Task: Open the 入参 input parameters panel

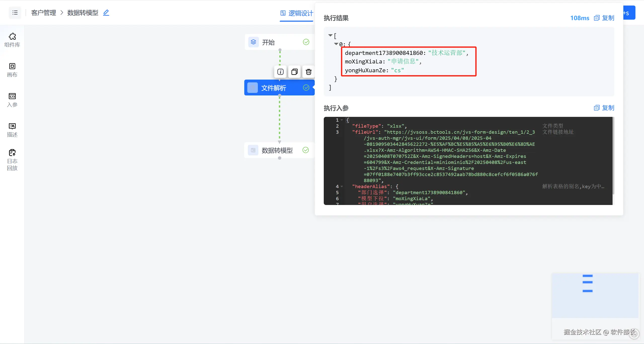Action: (x=12, y=100)
